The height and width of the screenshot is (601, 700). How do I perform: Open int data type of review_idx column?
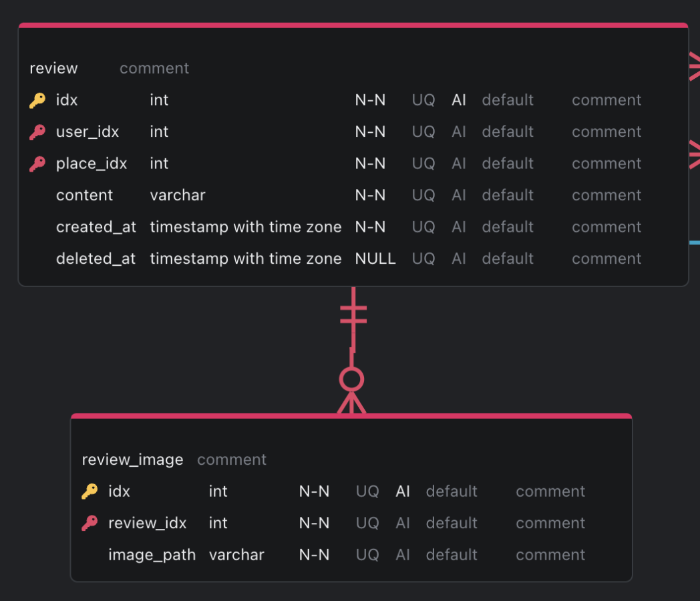[218, 523]
